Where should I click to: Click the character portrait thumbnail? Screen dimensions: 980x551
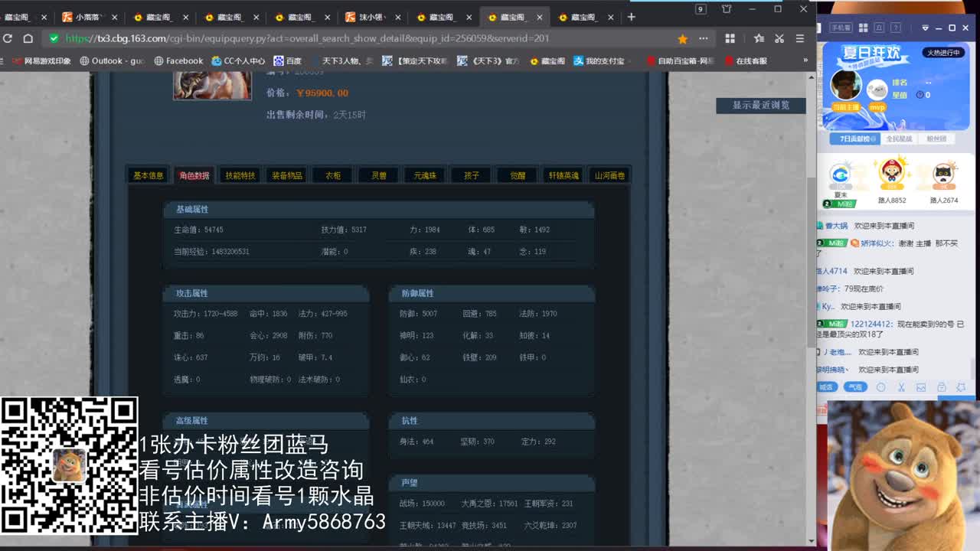pos(212,84)
